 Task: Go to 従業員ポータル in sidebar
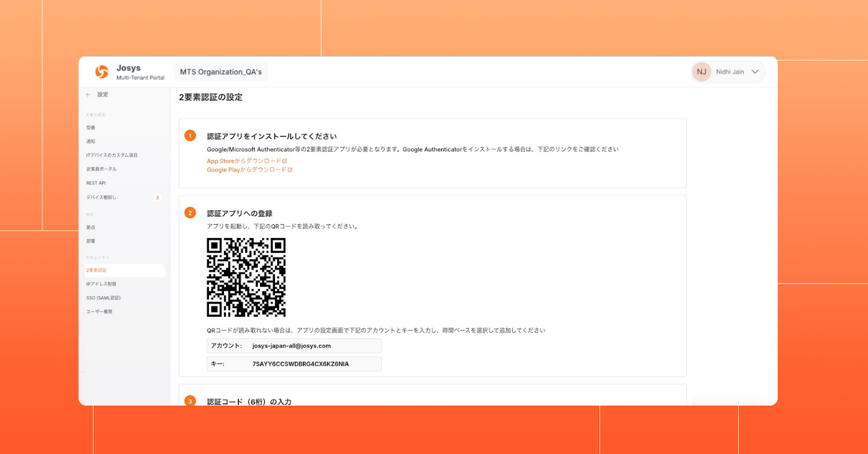coord(101,169)
